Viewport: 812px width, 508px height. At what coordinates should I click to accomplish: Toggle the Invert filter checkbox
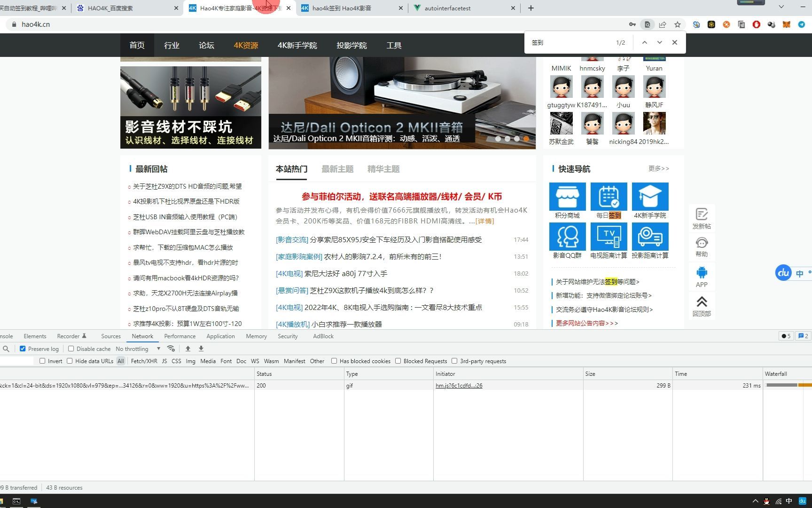point(42,361)
